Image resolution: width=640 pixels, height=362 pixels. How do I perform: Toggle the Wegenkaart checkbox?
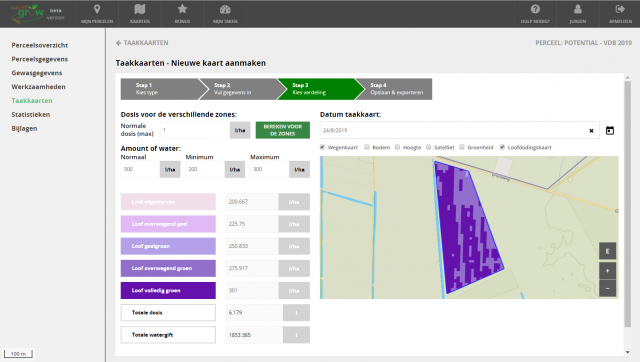[322, 147]
